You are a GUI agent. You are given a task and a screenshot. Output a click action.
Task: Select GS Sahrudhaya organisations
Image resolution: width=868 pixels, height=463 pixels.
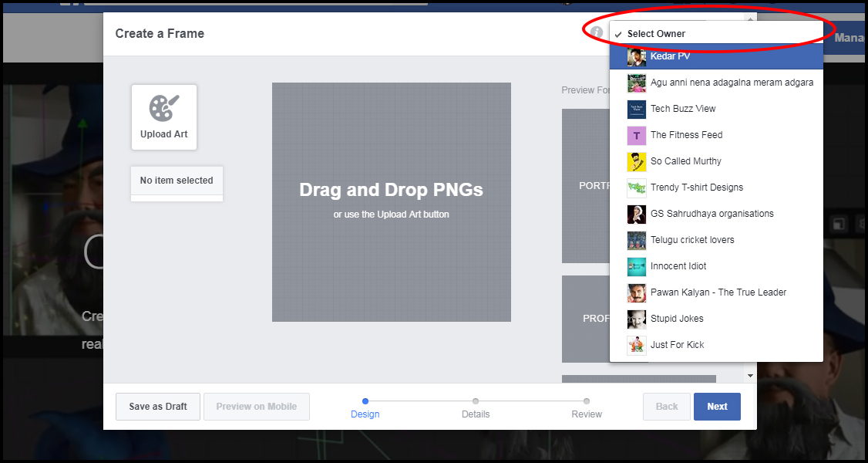716,213
